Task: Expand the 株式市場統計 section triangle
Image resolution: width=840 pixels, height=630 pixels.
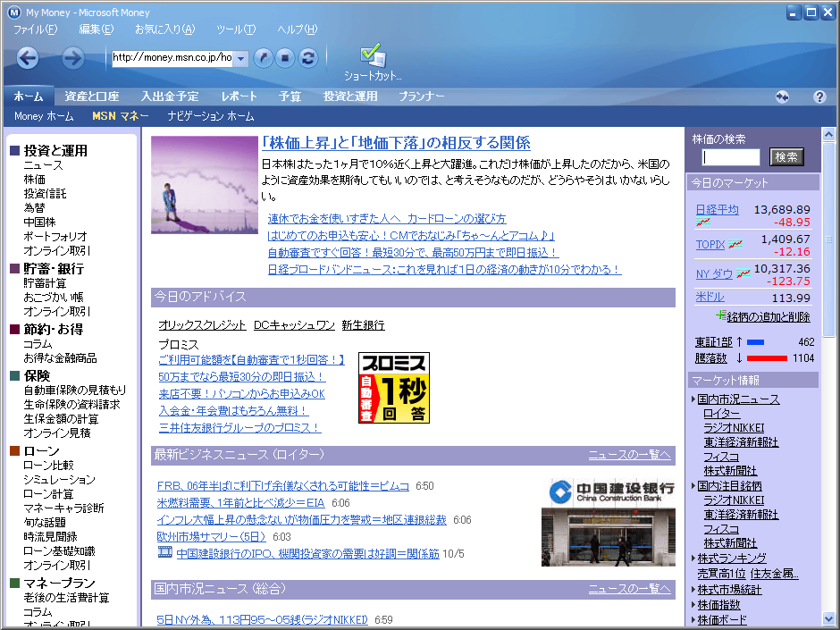Action: [693, 590]
